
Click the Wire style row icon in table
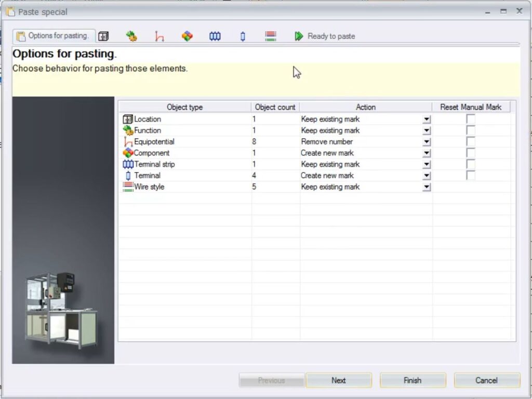[128, 187]
